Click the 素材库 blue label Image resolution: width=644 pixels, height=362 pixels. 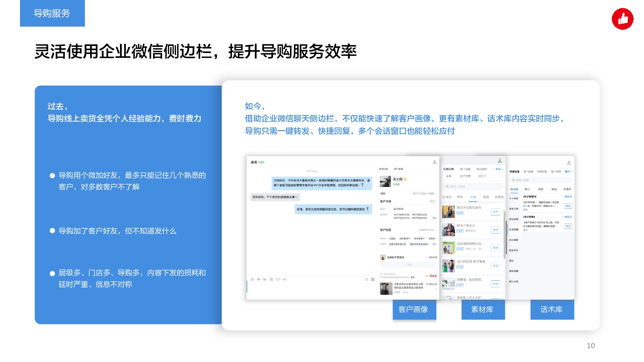[483, 309]
